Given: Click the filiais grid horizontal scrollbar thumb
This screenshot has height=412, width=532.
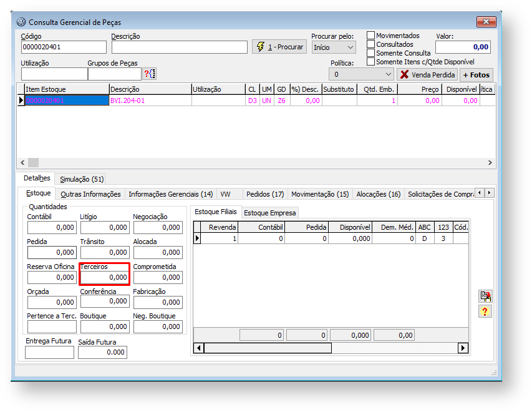Looking at the screenshot, I should [x=268, y=348].
